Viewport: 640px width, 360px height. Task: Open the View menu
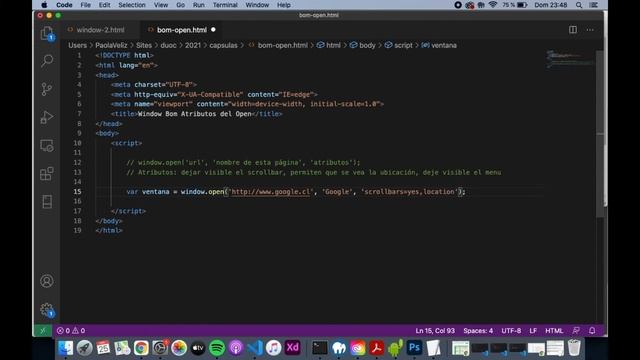point(161,5)
